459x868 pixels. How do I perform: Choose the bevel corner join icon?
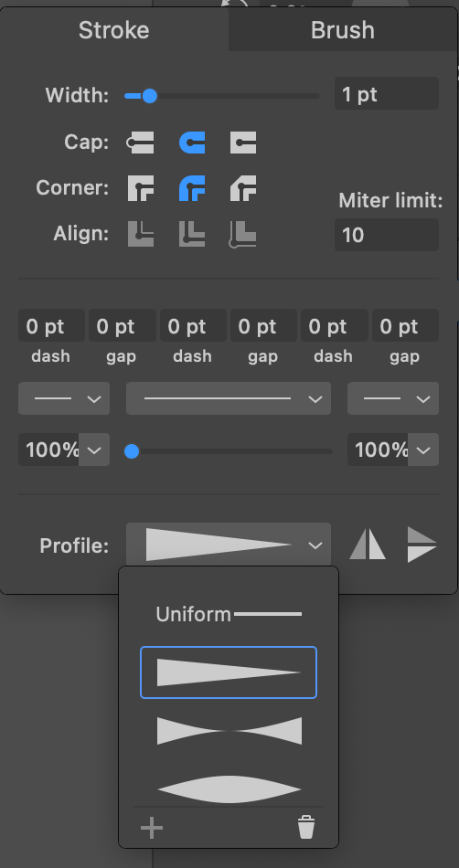tap(243, 188)
